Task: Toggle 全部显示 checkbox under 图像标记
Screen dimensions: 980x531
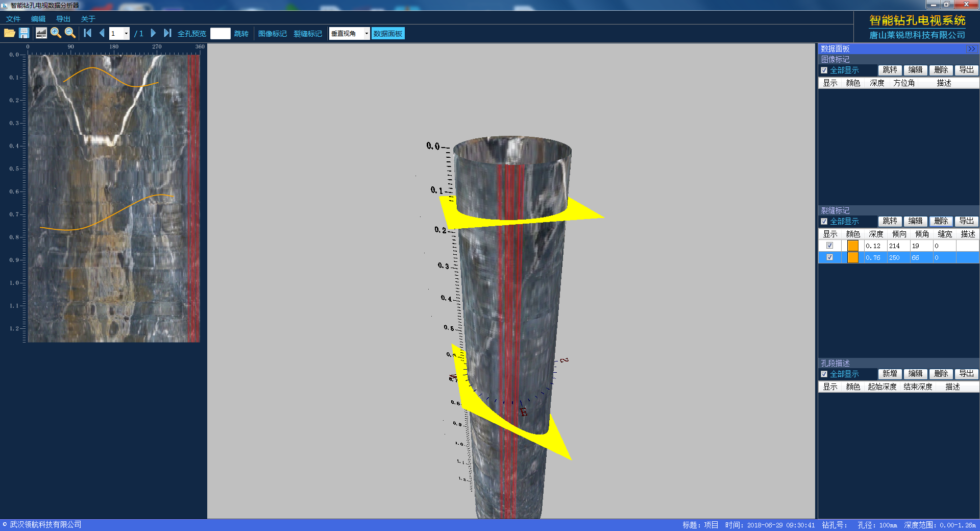Action: pyautogui.click(x=824, y=70)
